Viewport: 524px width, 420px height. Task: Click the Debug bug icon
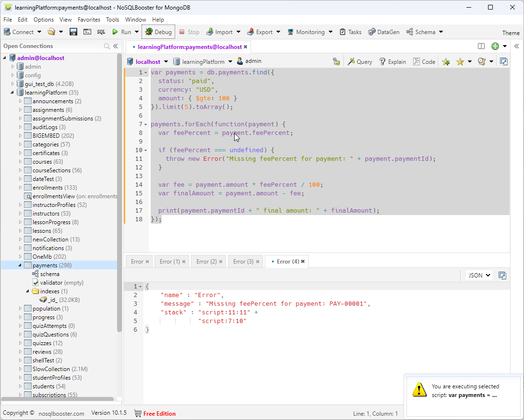point(149,32)
